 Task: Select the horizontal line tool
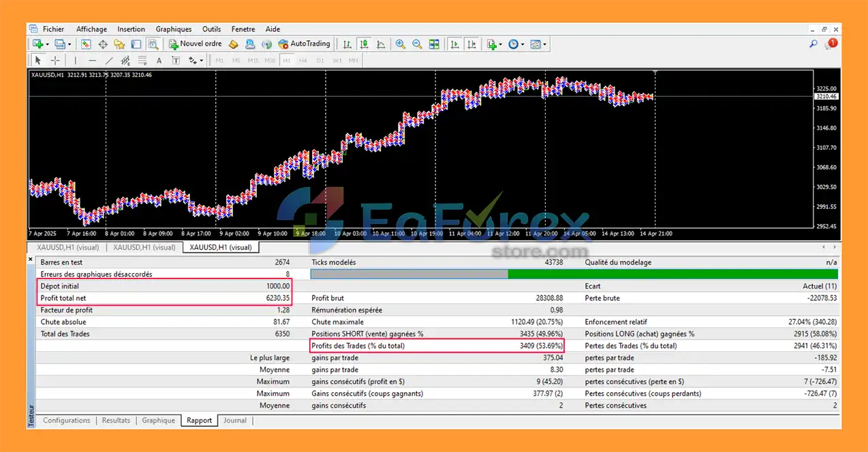coord(93,61)
